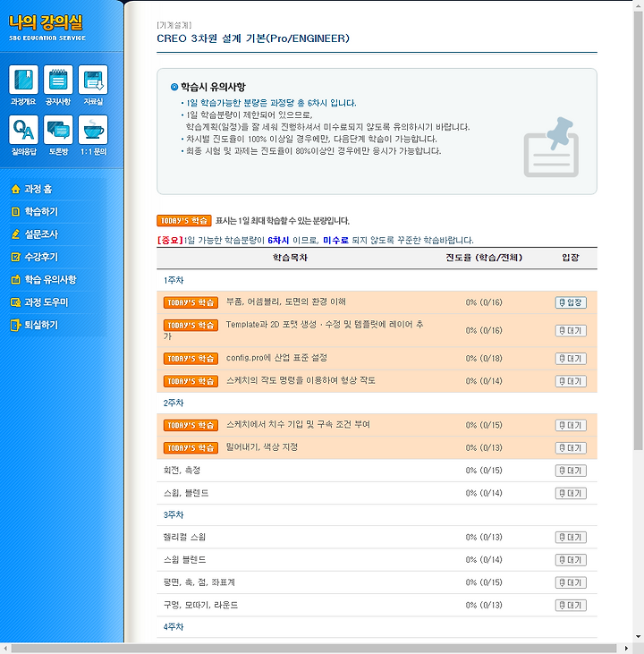Click 대기 button for 평면, 축, 점, 좌표계 lesson

click(571, 582)
